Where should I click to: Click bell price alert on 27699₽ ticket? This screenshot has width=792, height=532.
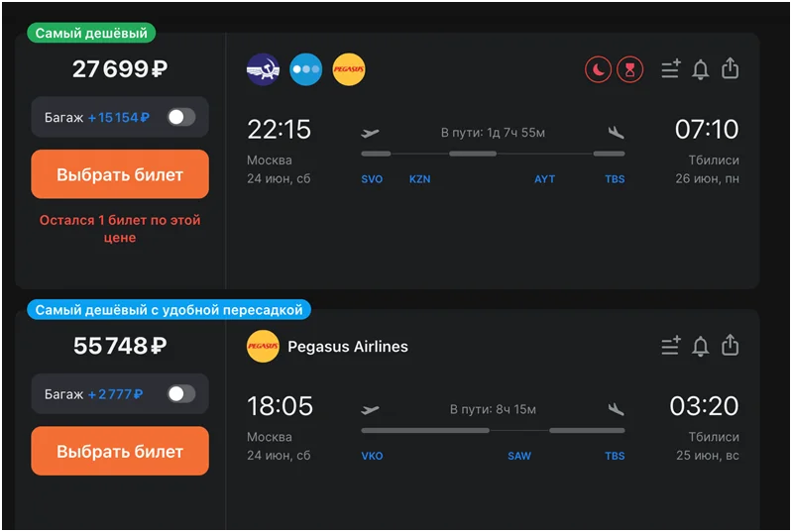coord(701,69)
